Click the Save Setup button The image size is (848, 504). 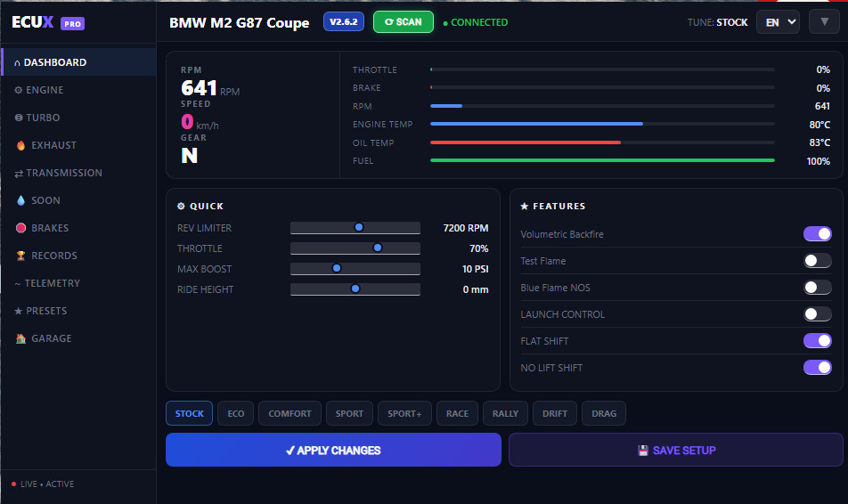pos(676,450)
